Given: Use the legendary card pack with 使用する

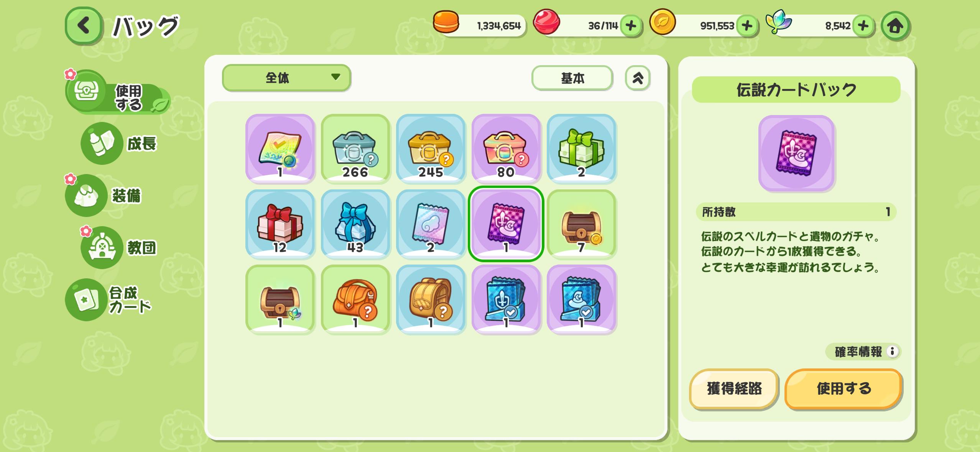Looking at the screenshot, I should [x=843, y=389].
